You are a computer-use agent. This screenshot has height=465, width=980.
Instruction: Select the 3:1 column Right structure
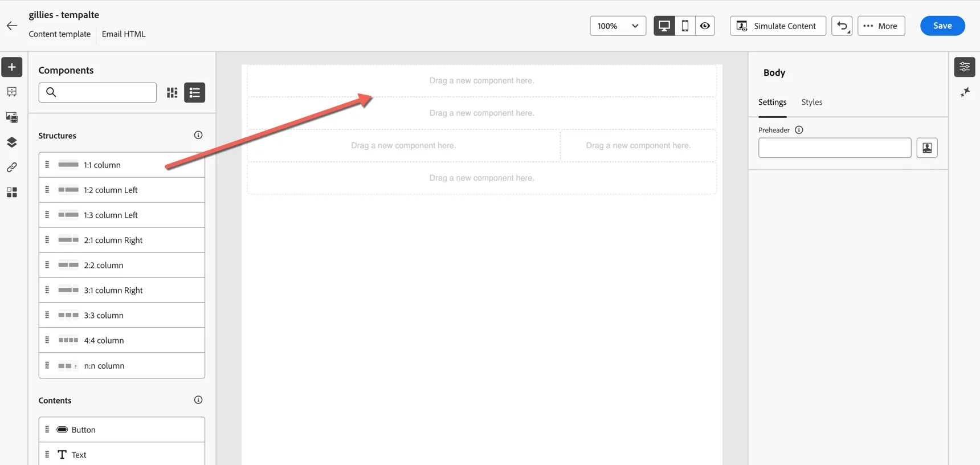(x=122, y=291)
